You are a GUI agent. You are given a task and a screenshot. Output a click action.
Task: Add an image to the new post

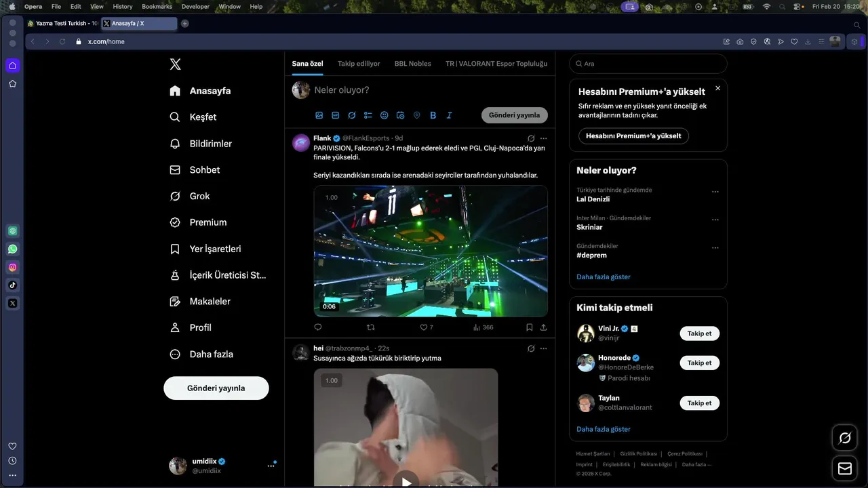[319, 115]
